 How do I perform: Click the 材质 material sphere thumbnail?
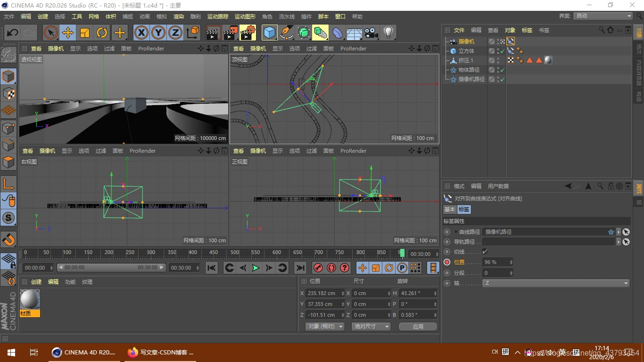coord(30,300)
